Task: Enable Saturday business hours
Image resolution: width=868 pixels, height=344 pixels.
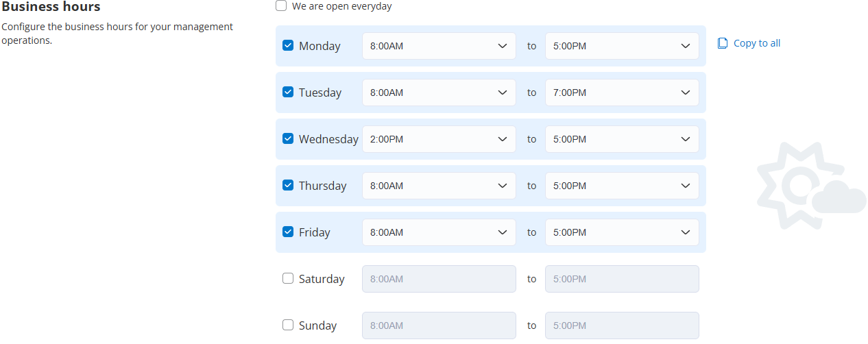Action: pyautogui.click(x=288, y=279)
